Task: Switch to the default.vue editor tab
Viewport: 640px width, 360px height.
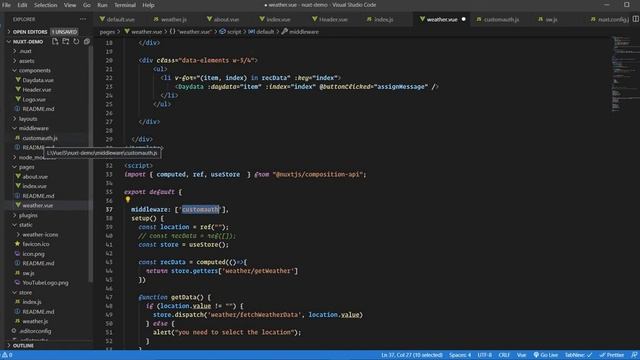Action: 120,19
